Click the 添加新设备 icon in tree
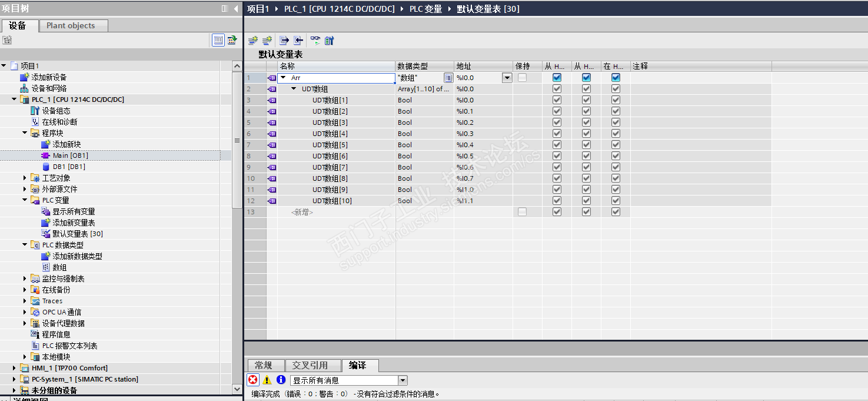 tap(25, 77)
